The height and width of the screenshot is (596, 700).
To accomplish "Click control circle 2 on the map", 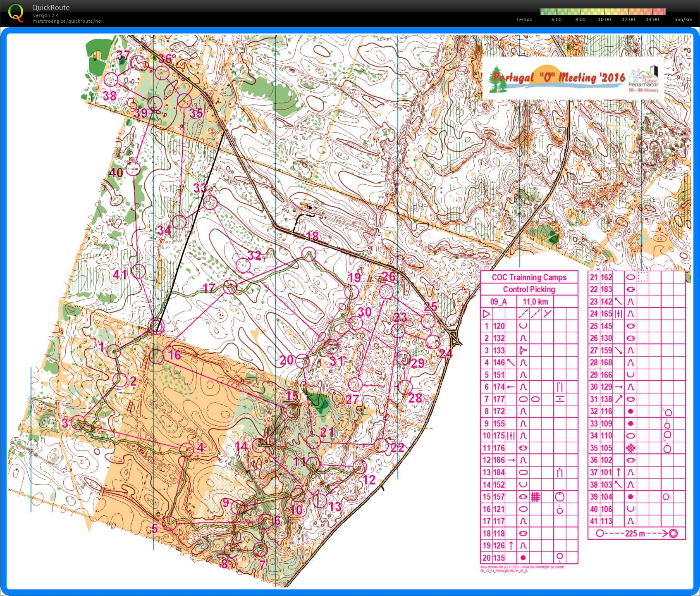I will 120,380.
